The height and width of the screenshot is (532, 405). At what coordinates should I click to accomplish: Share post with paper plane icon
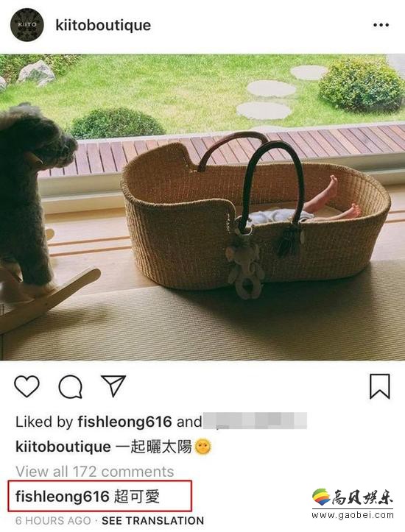coord(113,386)
